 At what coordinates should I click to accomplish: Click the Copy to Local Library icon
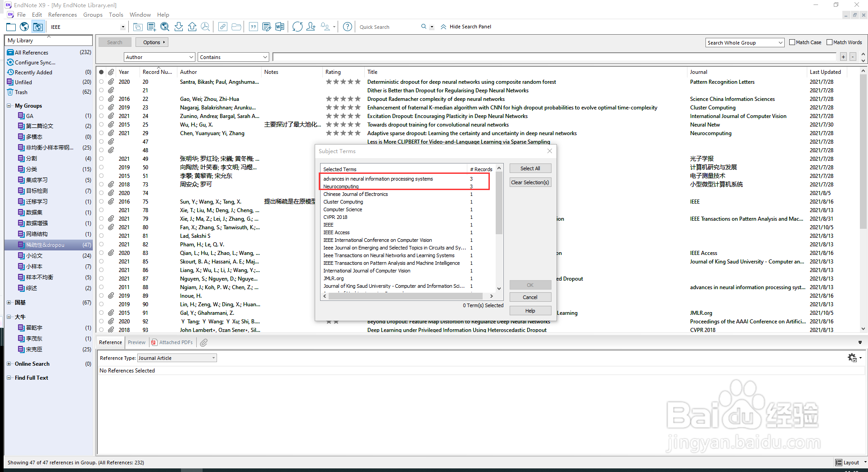[138, 27]
